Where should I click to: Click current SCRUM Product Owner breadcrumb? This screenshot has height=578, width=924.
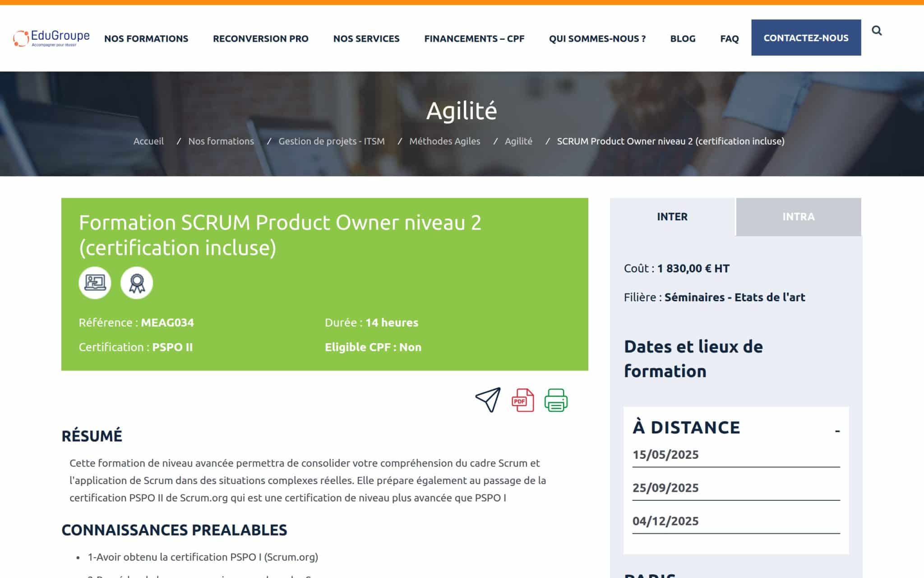670,141
